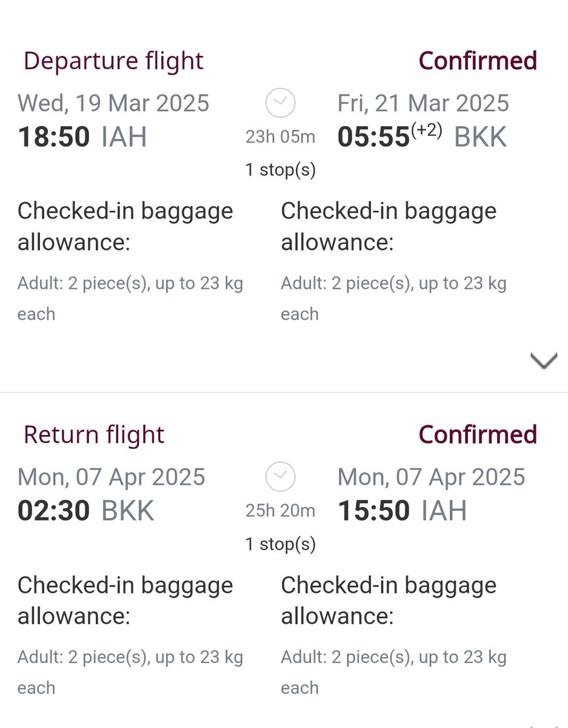The height and width of the screenshot is (728, 568).
Task: Tap the 02:30 BKK return departure time
Action: 86,511
